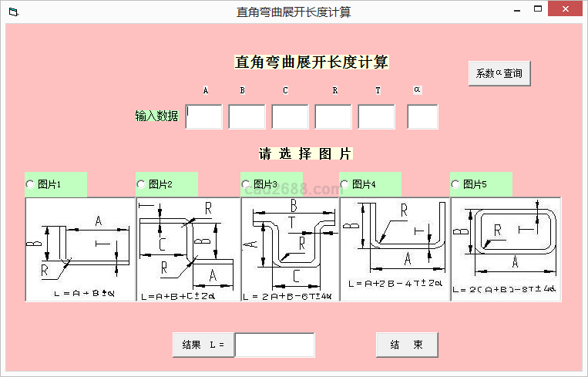Click the closed rectangle diagram image

point(506,249)
